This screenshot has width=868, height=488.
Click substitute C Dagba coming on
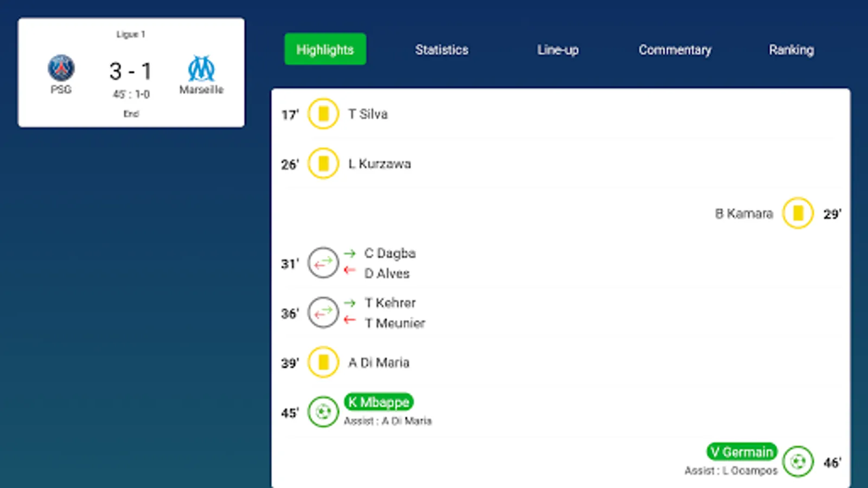click(x=390, y=253)
